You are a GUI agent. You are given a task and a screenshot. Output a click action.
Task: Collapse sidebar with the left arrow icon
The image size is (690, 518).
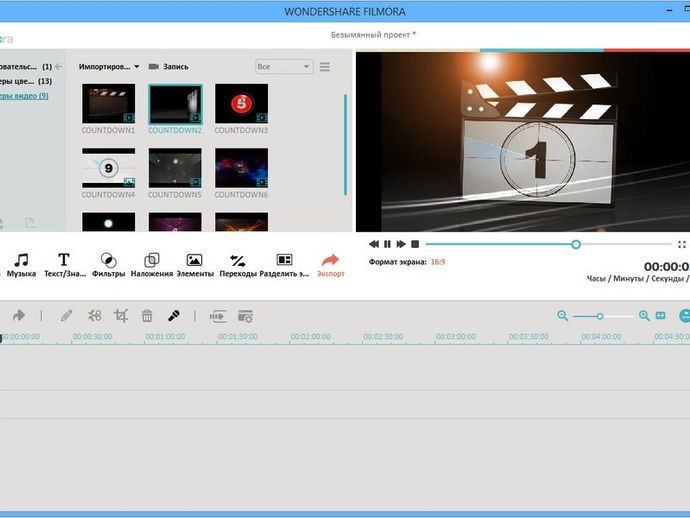(x=59, y=66)
